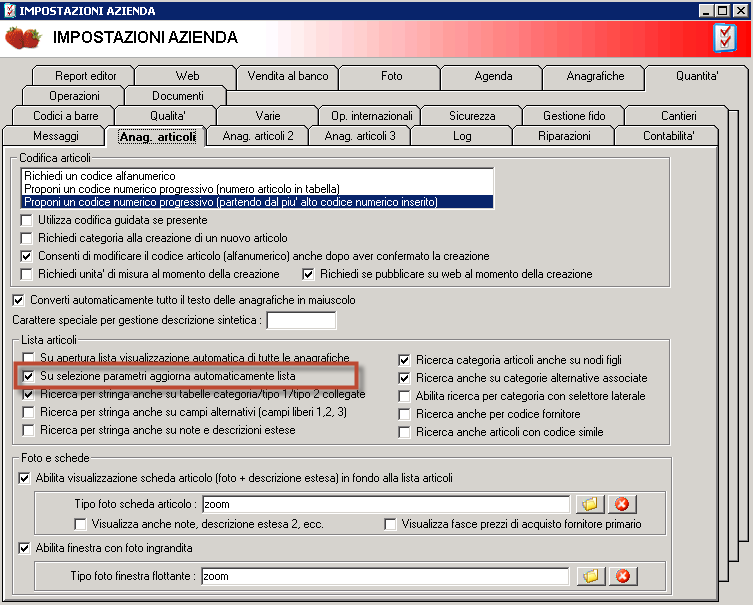Screen dimensions: 753x605
Task: Select the Op. internazionali tab
Action: pos(372,116)
